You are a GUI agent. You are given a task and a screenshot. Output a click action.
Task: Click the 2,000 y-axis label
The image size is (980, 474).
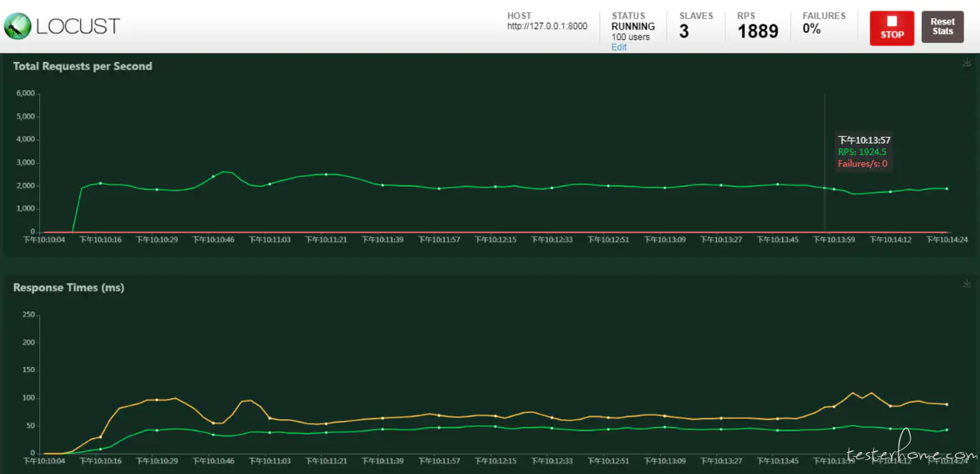pyautogui.click(x=25, y=186)
